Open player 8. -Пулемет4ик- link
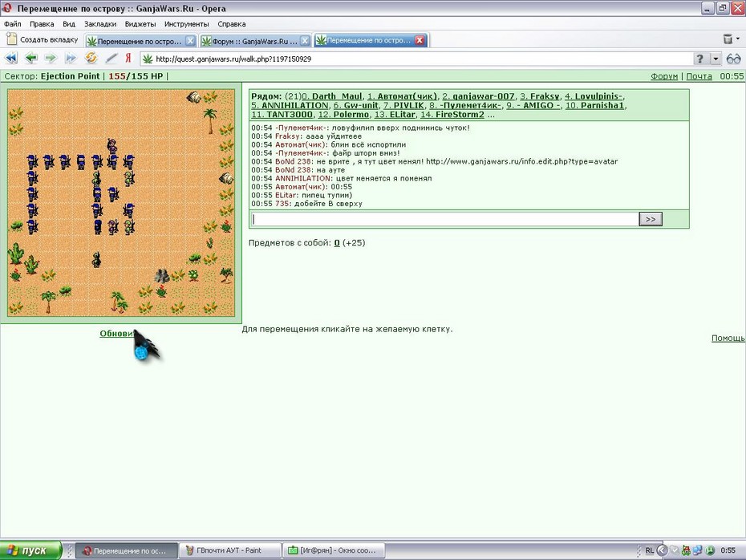Image resolution: width=746 pixels, height=560 pixels. [465, 105]
